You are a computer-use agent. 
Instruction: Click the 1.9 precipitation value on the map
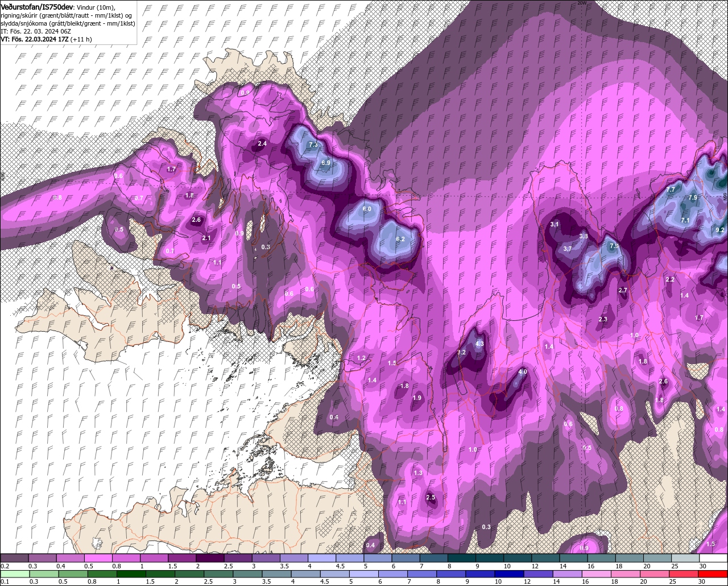coord(417,398)
